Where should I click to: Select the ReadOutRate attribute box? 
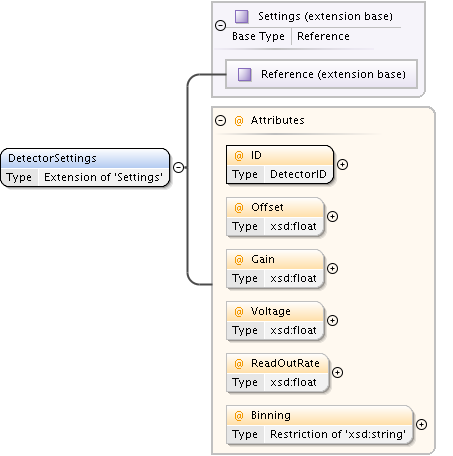[278, 373]
